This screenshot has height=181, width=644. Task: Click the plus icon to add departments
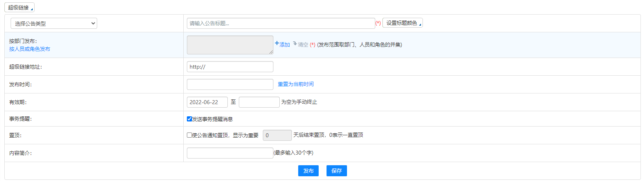point(277,43)
